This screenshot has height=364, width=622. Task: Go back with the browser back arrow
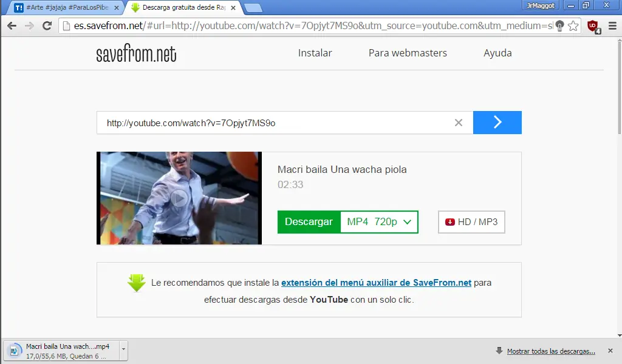[12, 25]
